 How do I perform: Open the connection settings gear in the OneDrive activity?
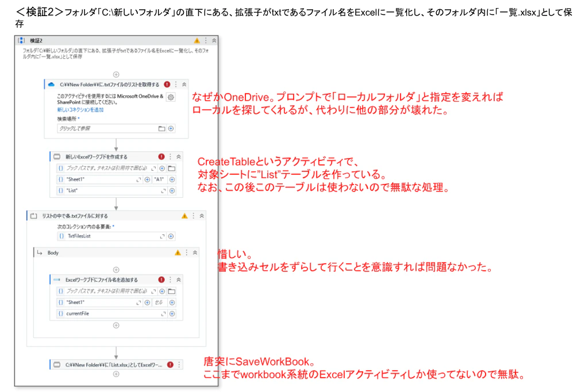(171, 97)
